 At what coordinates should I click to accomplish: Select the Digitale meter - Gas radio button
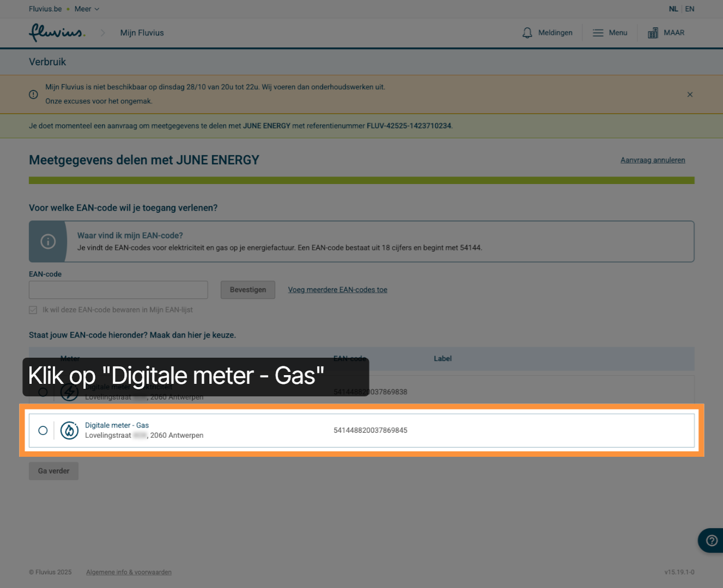pyautogui.click(x=42, y=430)
